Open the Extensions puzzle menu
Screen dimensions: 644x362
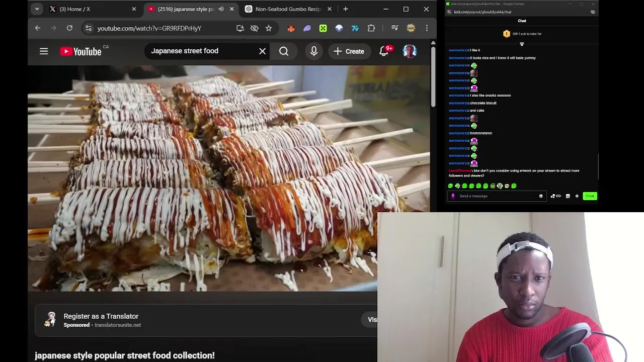point(371,28)
